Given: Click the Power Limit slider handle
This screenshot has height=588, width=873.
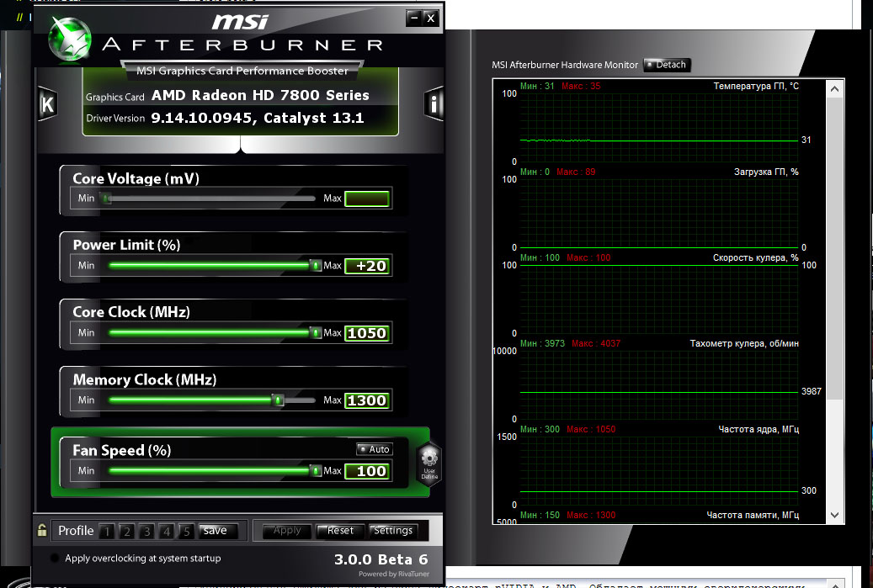Looking at the screenshot, I should click(x=315, y=265).
